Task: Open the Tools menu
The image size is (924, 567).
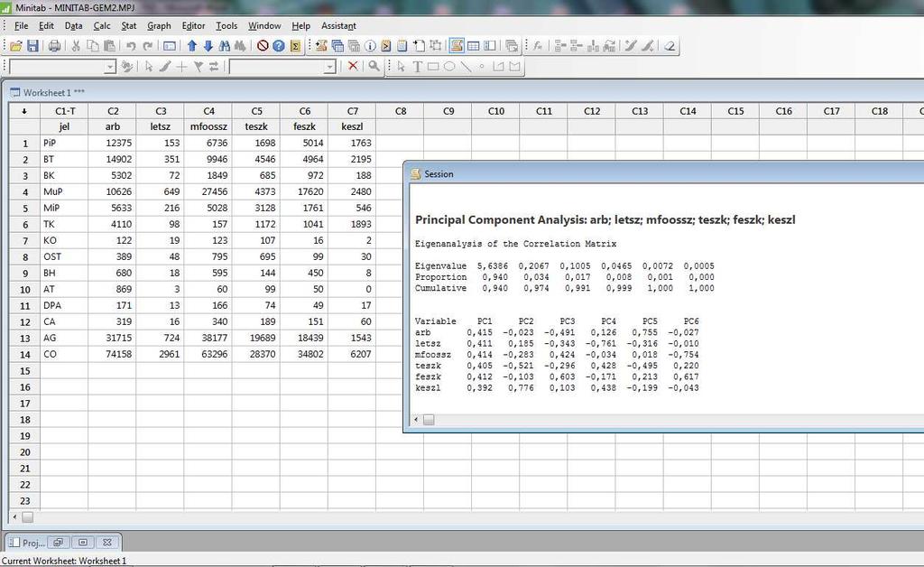Action: click(x=226, y=26)
